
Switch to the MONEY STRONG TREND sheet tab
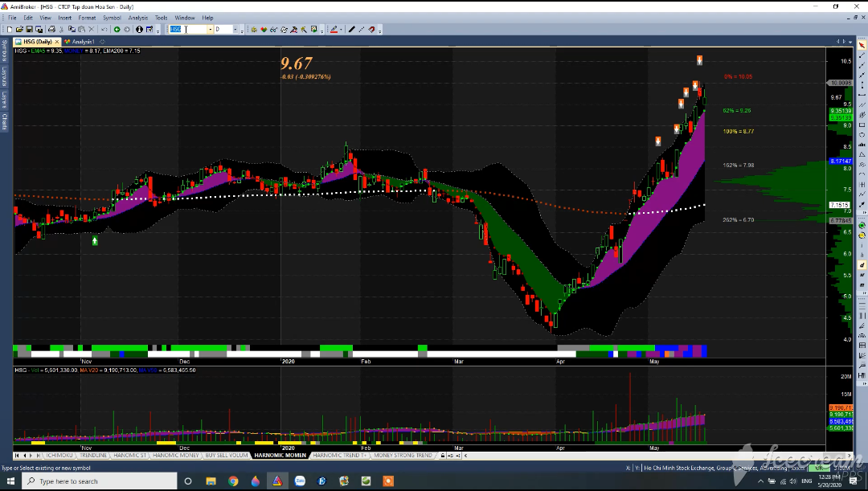pyautogui.click(x=403, y=455)
